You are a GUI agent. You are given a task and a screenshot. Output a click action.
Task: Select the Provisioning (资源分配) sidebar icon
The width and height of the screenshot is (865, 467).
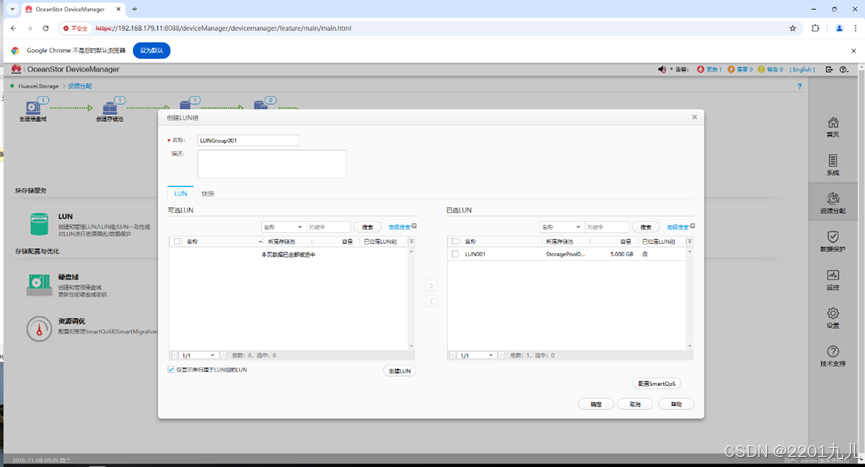click(x=833, y=198)
